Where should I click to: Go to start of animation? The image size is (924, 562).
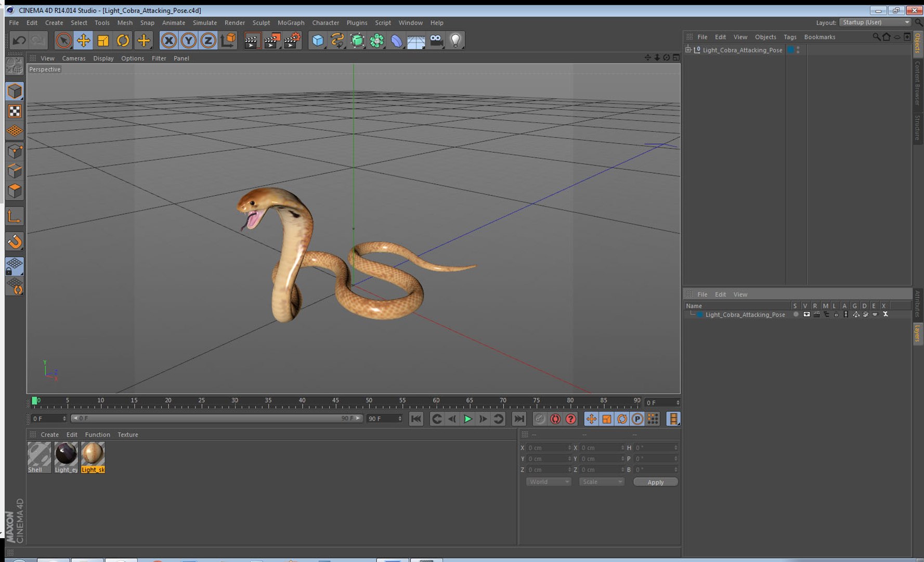pos(416,419)
